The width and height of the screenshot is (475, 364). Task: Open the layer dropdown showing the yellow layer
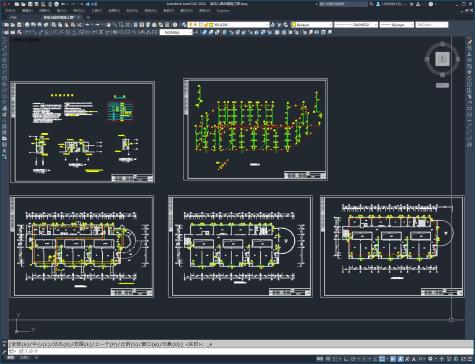[x=229, y=25]
